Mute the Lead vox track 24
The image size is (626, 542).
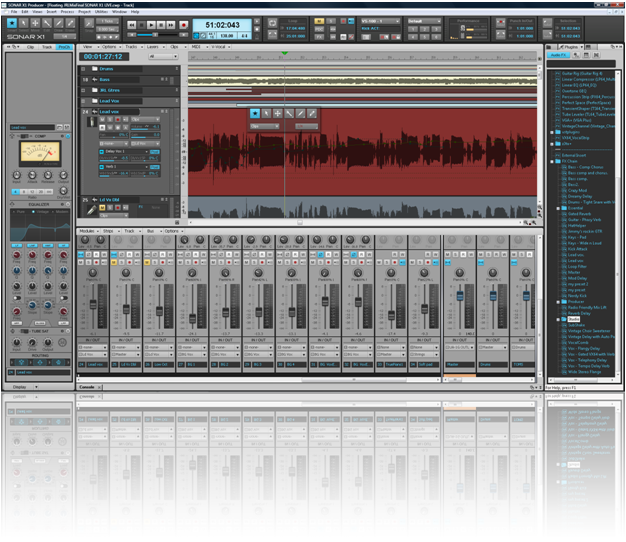[x=102, y=119]
